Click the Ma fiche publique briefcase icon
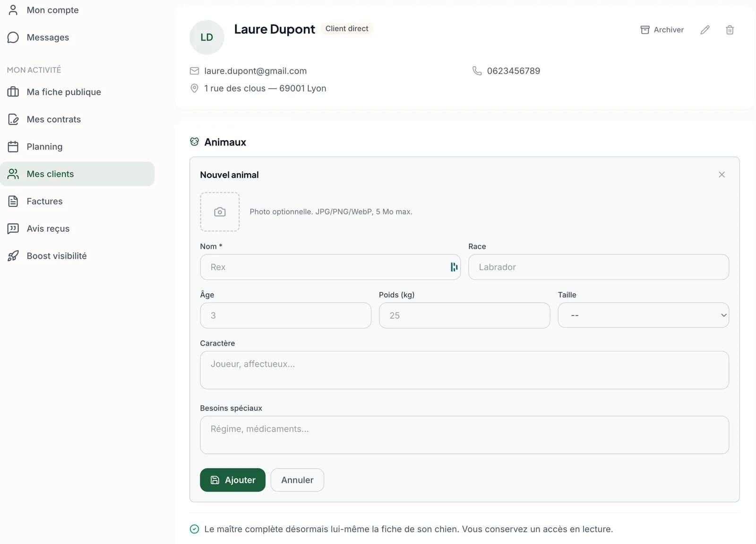Viewport: 756px width, 544px height. tap(13, 92)
